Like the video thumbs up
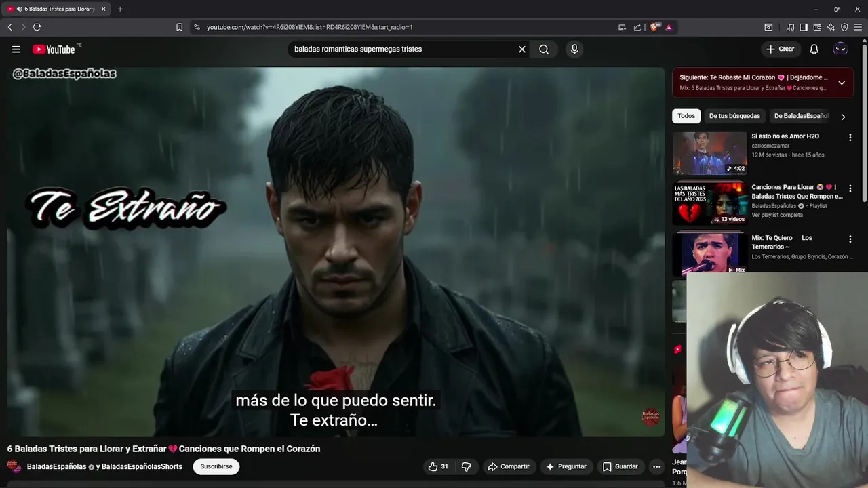The height and width of the screenshot is (488, 868). click(x=438, y=466)
